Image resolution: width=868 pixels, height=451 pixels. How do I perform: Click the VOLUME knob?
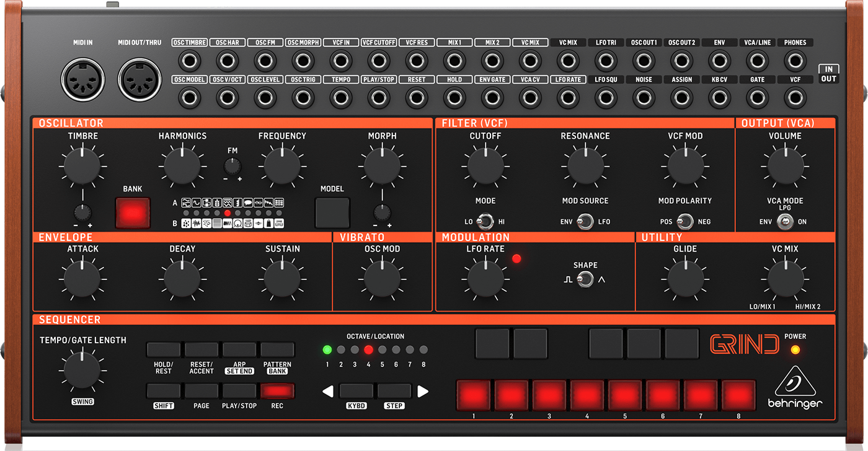786,166
